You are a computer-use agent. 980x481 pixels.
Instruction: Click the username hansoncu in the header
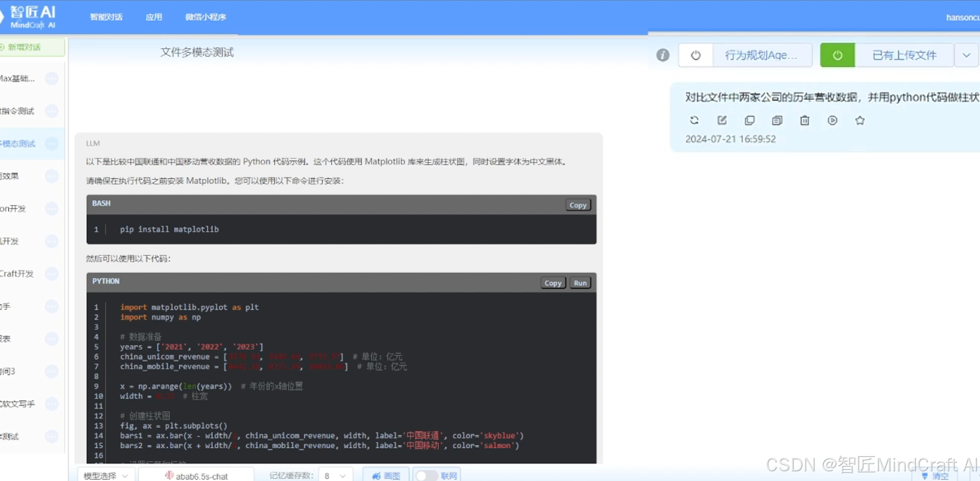963,17
